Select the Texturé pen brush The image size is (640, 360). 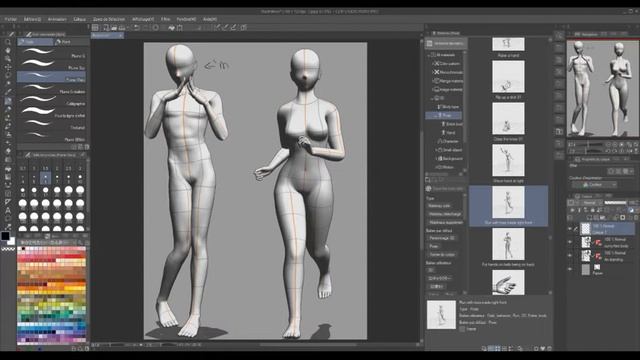[51, 125]
